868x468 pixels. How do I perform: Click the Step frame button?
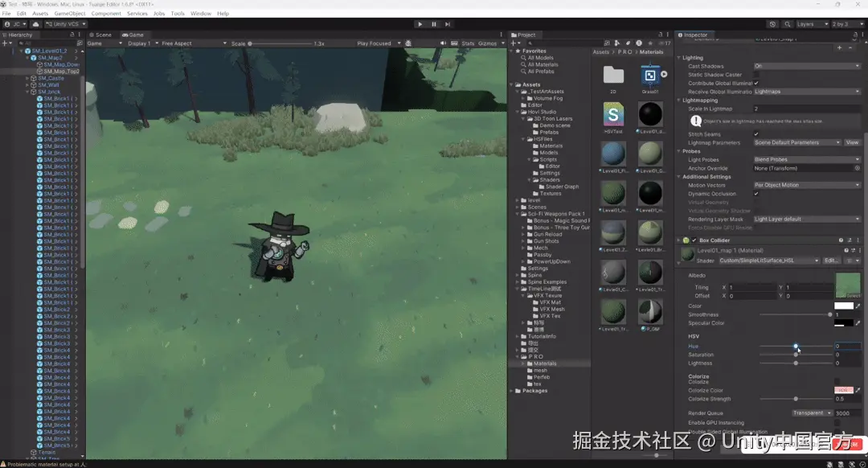448,24
